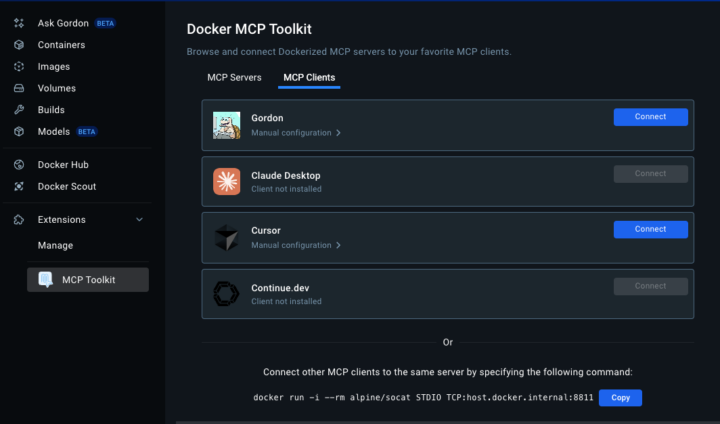Click the Models icon in sidebar

(x=19, y=131)
